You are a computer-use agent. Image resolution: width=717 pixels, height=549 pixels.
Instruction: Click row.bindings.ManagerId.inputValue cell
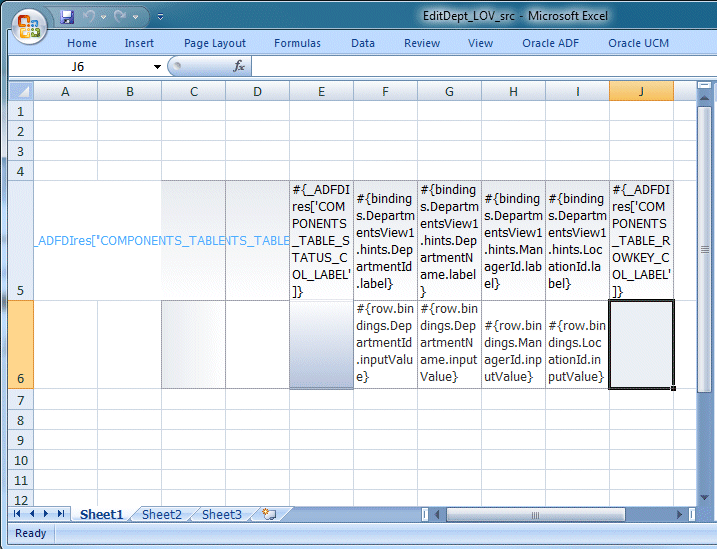pyautogui.click(x=514, y=345)
